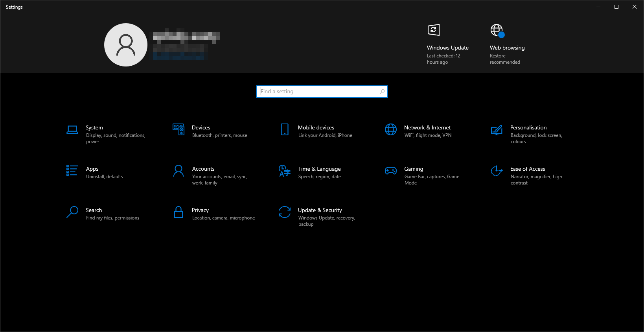Click the Ease of Access icon
644x332 pixels.
tap(497, 171)
